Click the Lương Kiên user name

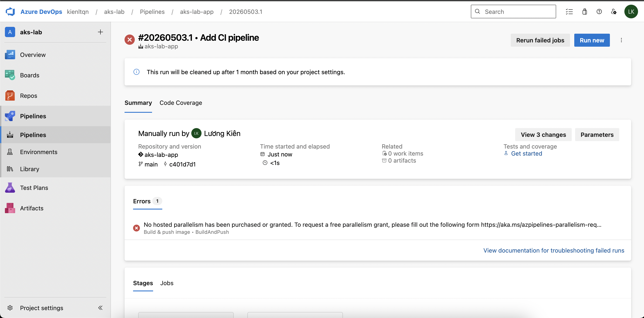coord(222,133)
